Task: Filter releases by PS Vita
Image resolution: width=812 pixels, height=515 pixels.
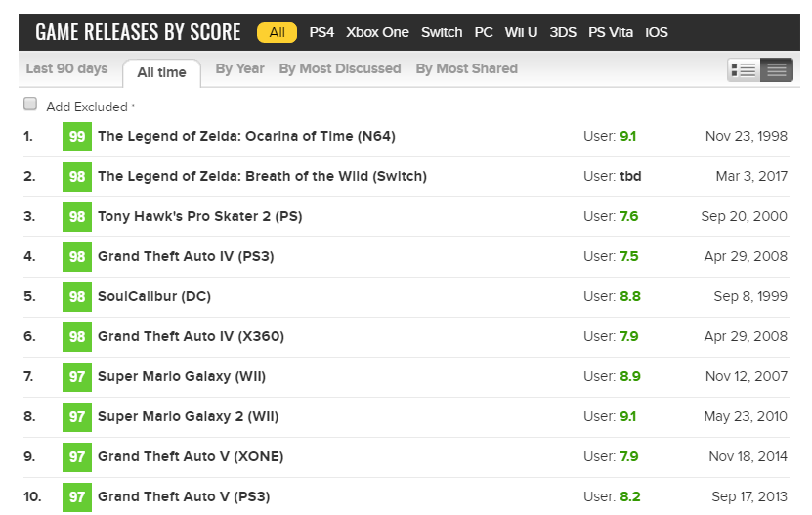Action: (x=611, y=32)
